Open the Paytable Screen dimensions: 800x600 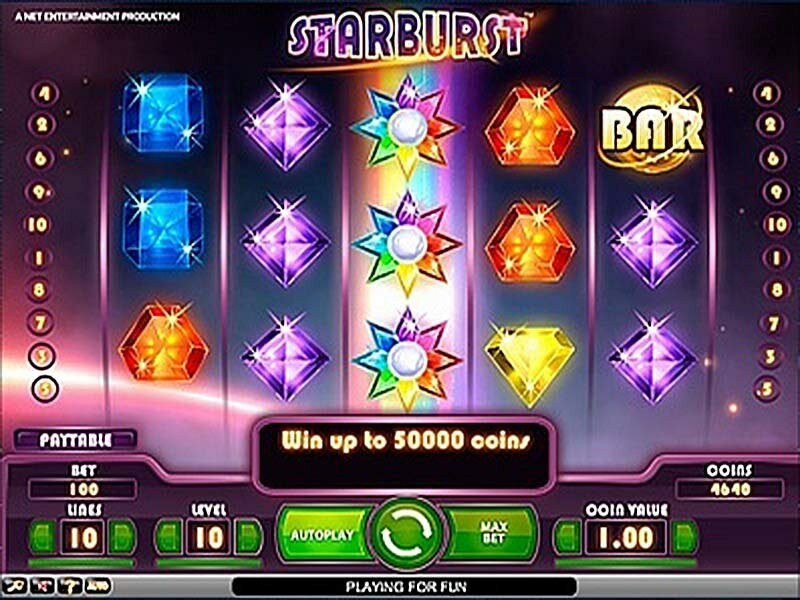click(76, 440)
